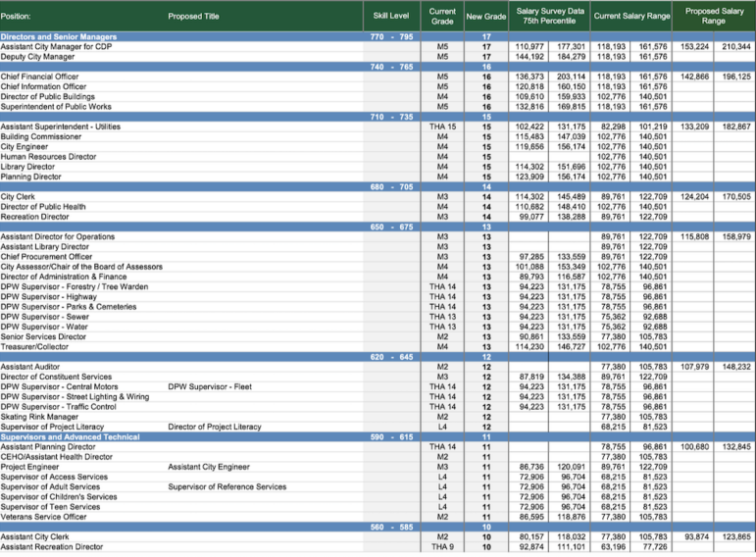Click the 'Chief Procurement Officer' cell
This screenshot has width=756, height=557.
coord(46,257)
